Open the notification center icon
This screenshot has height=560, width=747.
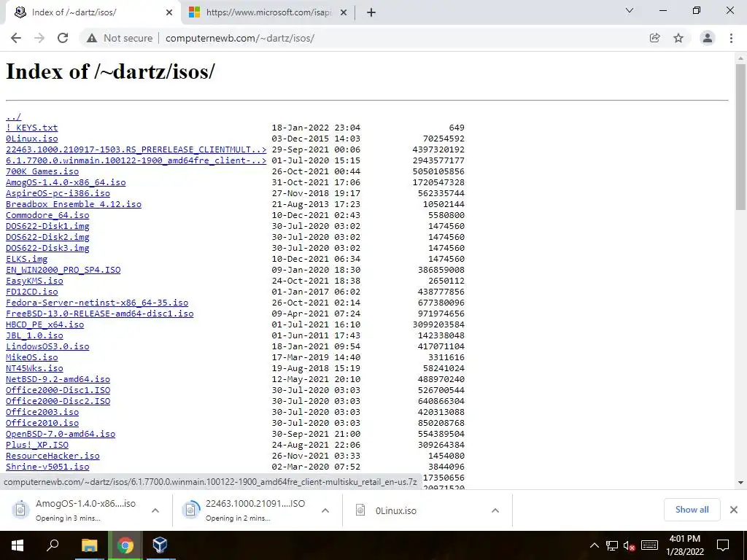723,545
